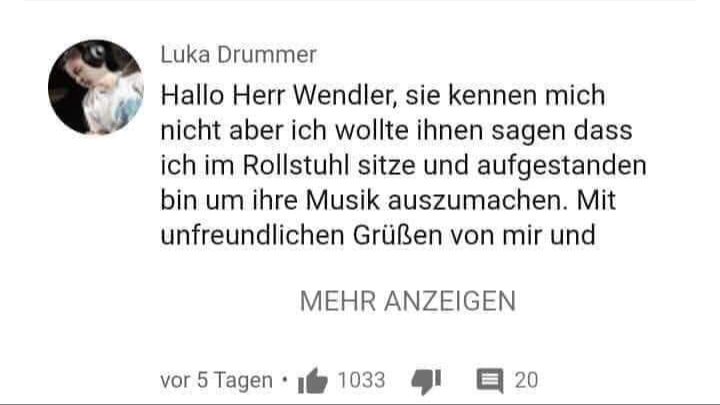The width and height of the screenshot is (720, 405).
Task: Click the 20 replies count
Action: [526, 380]
